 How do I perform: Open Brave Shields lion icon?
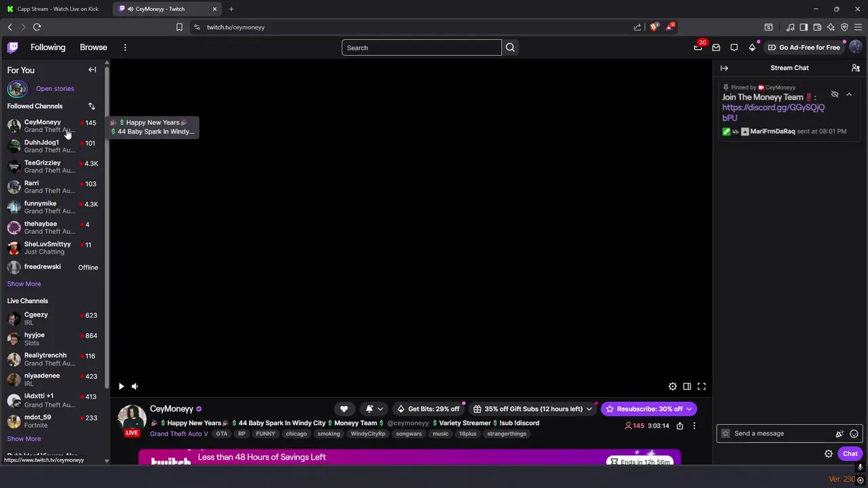(654, 27)
